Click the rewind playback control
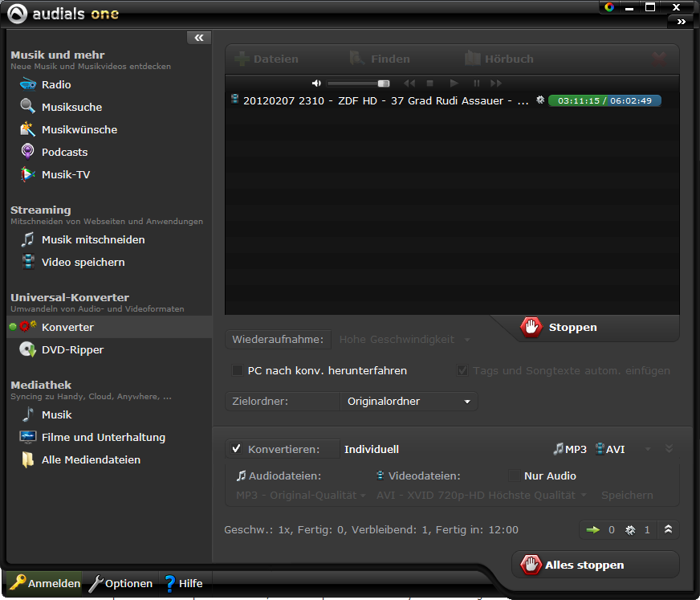The height and width of the screenshot is (600, 700). click(x=409, y=83)
